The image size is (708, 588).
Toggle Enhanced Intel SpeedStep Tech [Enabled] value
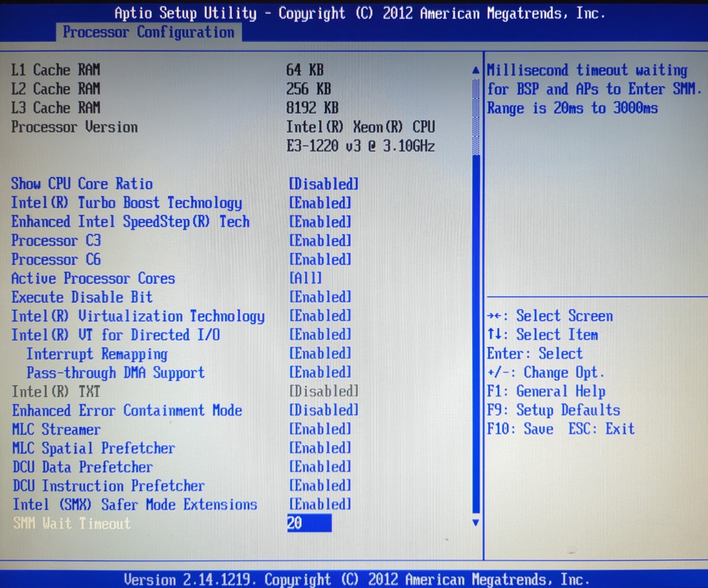point(320,222)
